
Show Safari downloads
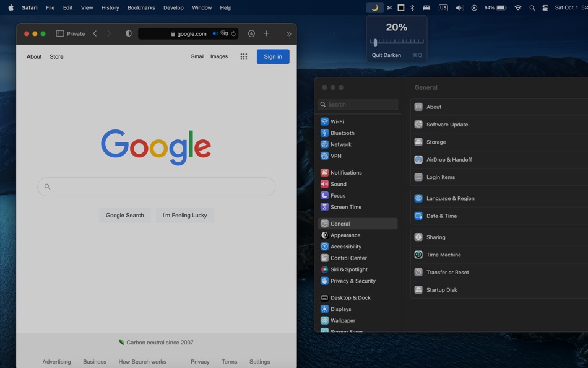[x=251, y=33]
